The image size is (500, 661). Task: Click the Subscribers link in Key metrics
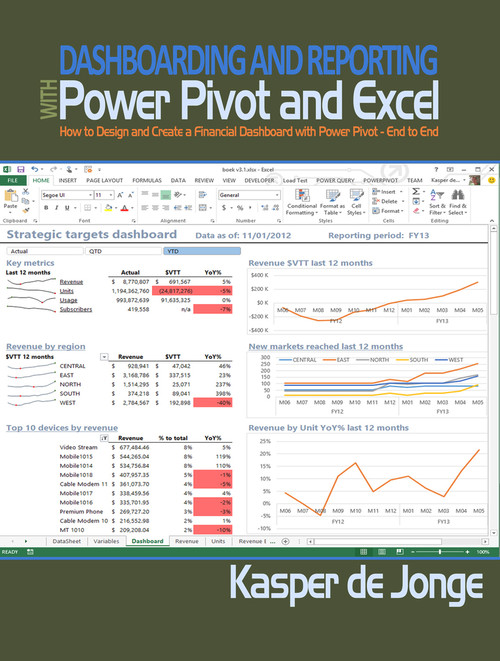tap(76, 309)
